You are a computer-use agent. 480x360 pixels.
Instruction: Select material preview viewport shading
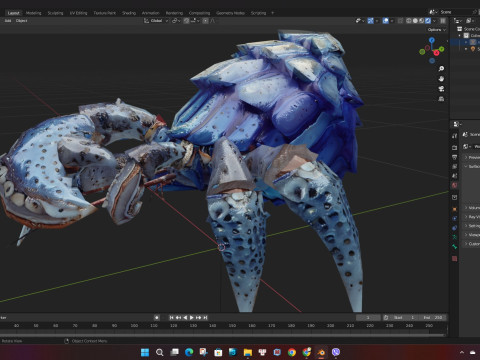point(421,21)
